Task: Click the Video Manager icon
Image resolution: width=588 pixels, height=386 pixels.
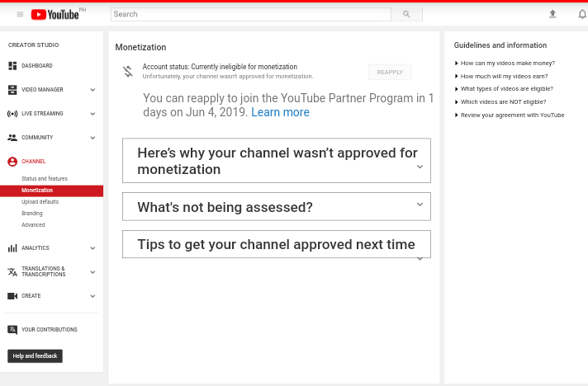Action: pyautogui.click(x=12, y=90)
